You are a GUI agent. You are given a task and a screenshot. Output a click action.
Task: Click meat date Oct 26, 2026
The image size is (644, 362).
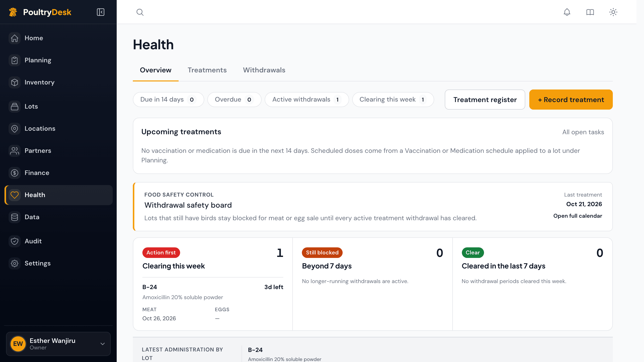point(159,319)
